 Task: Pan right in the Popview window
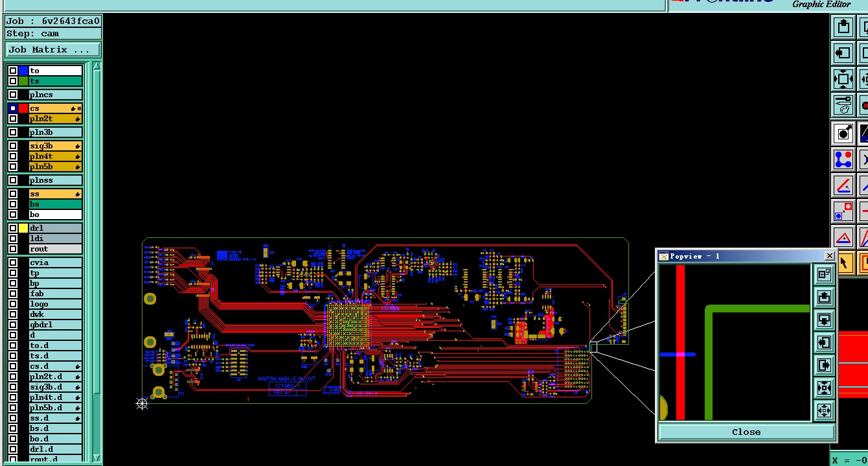point(824,366)
